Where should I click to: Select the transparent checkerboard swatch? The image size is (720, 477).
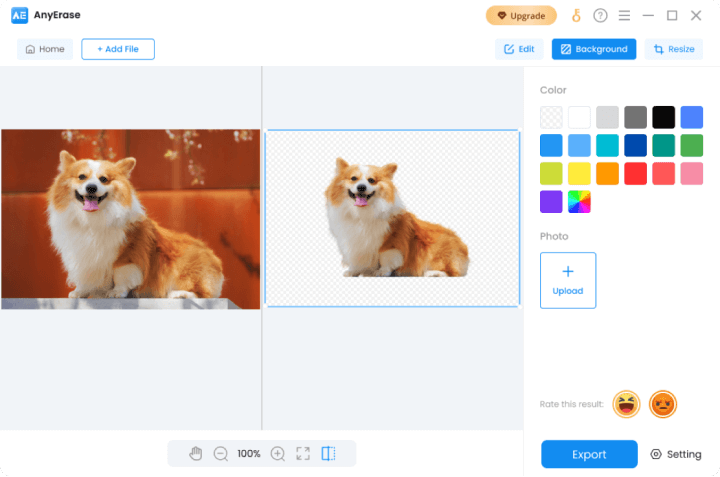tap(551, 117)
